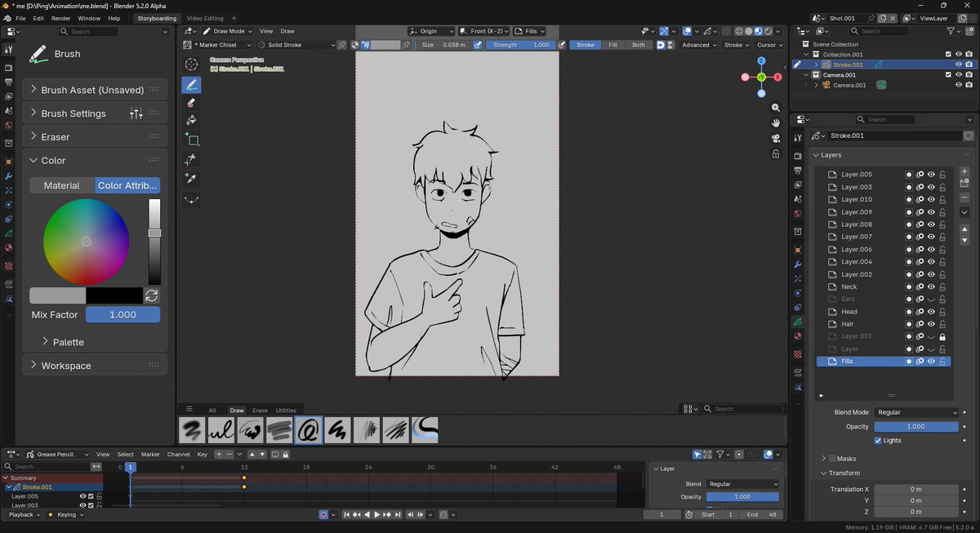Expand the Eraser panel
980x533 pixels.
click(96, 137)
